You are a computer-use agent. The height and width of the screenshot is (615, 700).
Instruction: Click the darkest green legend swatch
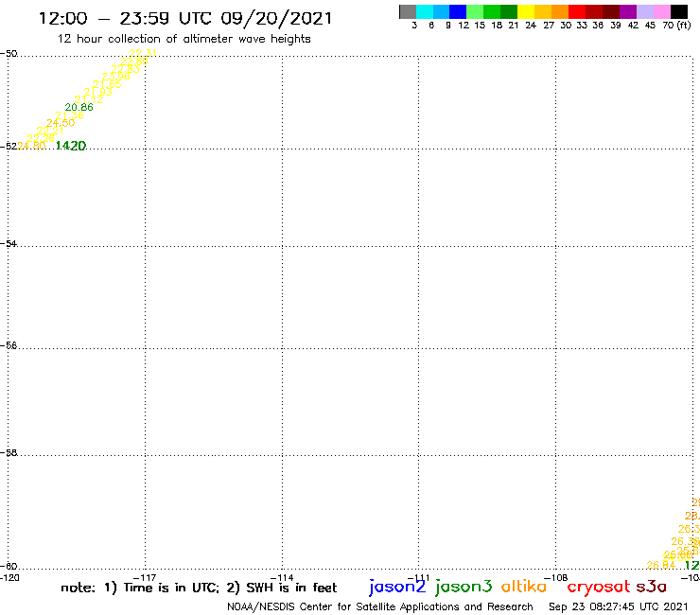click(509, 11)
